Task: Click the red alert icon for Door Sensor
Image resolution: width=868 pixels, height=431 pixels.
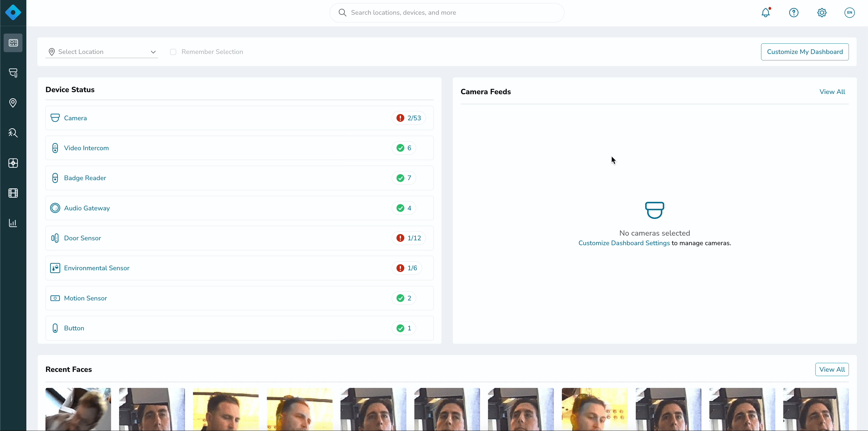Action: point(400,238)
